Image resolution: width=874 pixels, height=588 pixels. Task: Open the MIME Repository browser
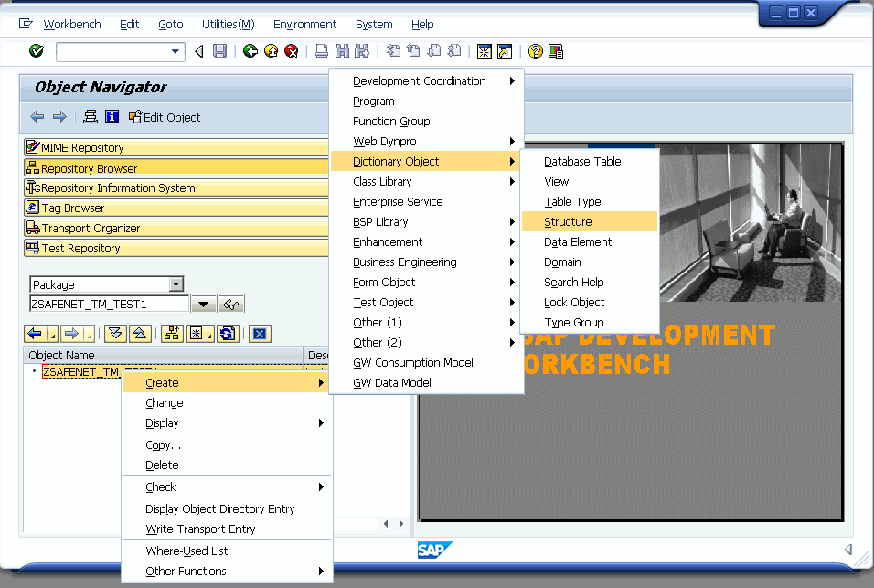pyautogui.click(x=176, y=148)
